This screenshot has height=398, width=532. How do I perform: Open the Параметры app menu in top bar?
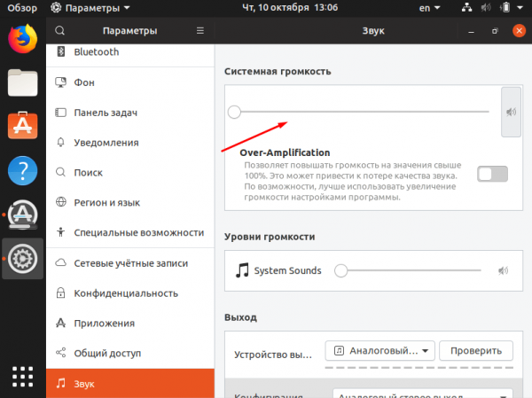point(90,8)
